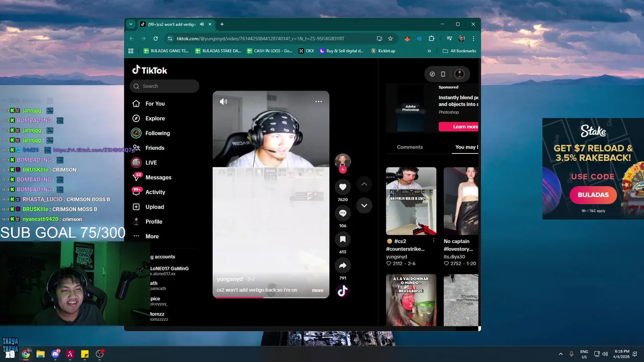Open the video's three-dot options menu
Image resolution: width=644 pixels, height=362 pixels.
pyautogui.click(x=318, y=102)
